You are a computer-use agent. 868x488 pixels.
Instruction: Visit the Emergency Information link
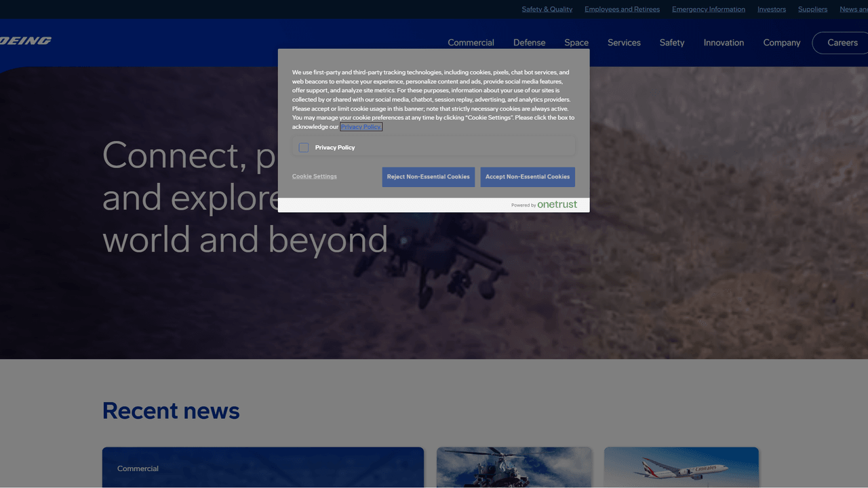(x=708, y=9)
